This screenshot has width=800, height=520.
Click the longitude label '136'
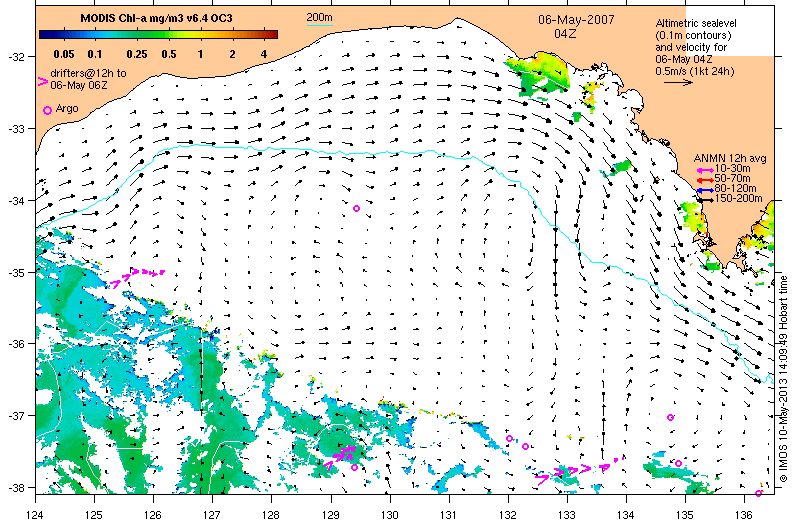[743, 514]
